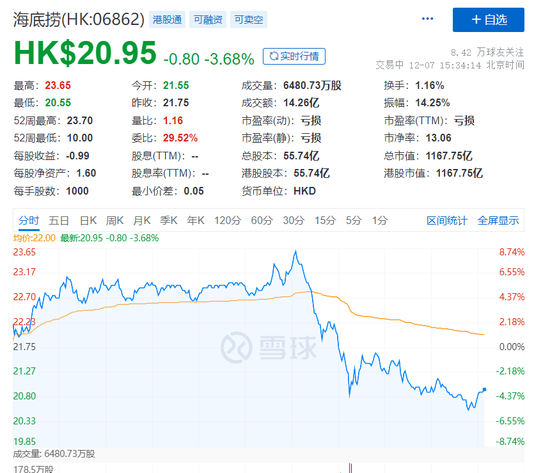550x473 pixels.
Task: Click the HK$20.95 current price
Action: pyautogui.click(x=85, y=53)
